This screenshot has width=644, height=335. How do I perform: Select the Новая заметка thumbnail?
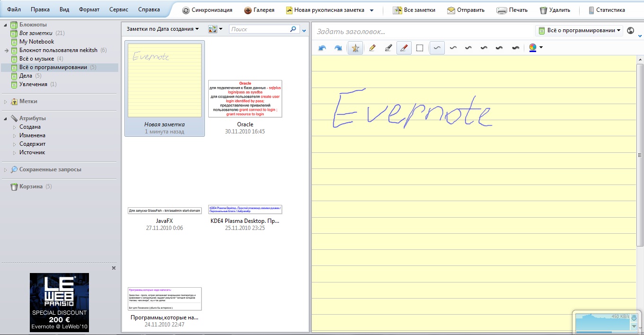165,88
